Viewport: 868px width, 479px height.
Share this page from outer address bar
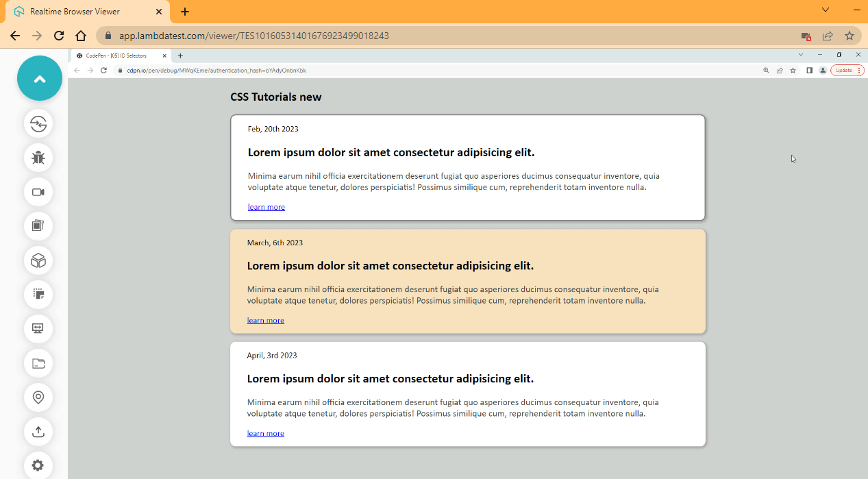[828, 36]
